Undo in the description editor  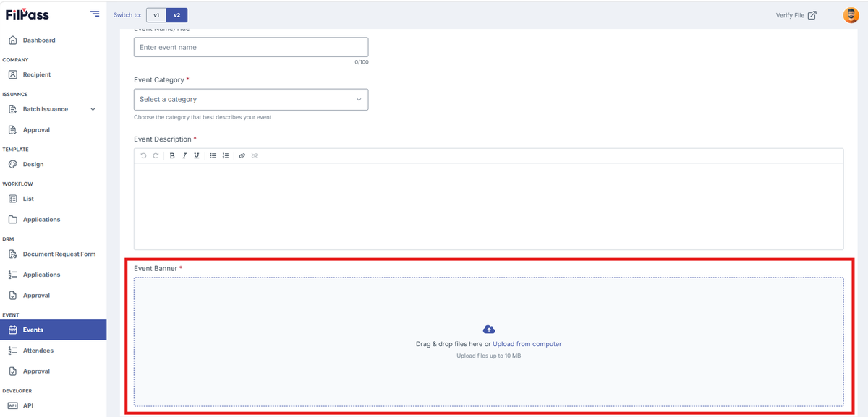pyautogui.click(x=143, y=155)
